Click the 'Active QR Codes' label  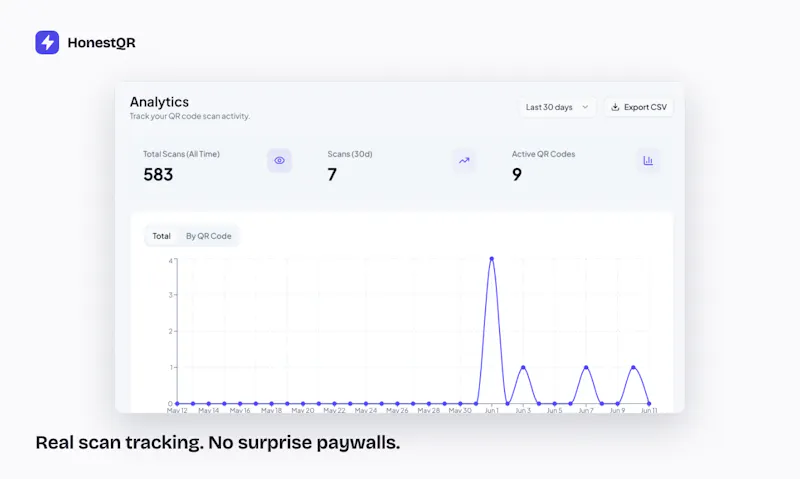click(x=543, y=154)
